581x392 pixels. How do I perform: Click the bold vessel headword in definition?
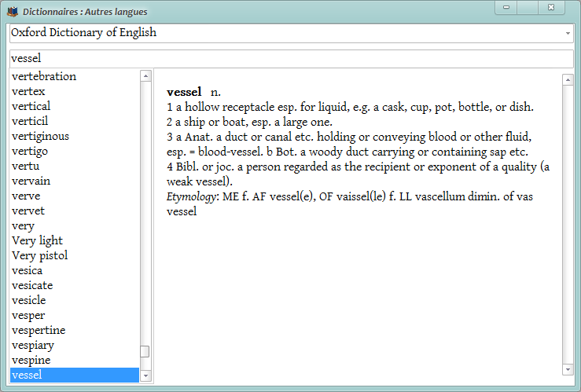[x=184, y=92]
